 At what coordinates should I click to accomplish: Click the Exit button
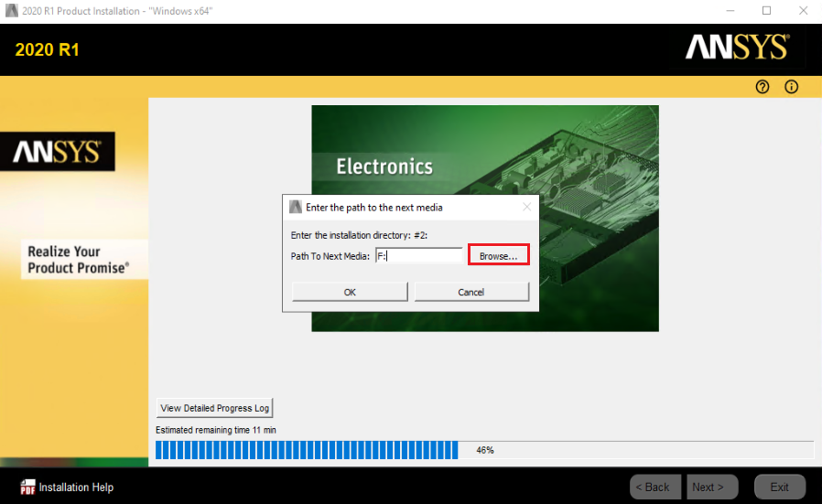coord(780,488)
